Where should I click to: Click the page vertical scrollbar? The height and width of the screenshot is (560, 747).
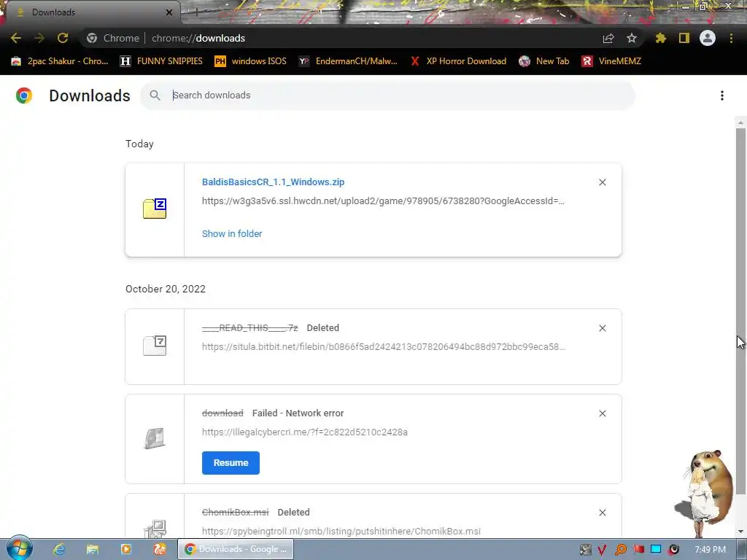click(740, 311)
